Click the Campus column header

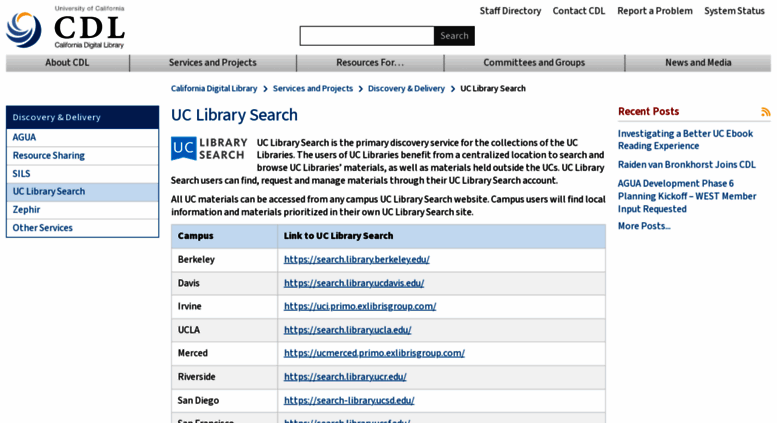coord(224,236)
